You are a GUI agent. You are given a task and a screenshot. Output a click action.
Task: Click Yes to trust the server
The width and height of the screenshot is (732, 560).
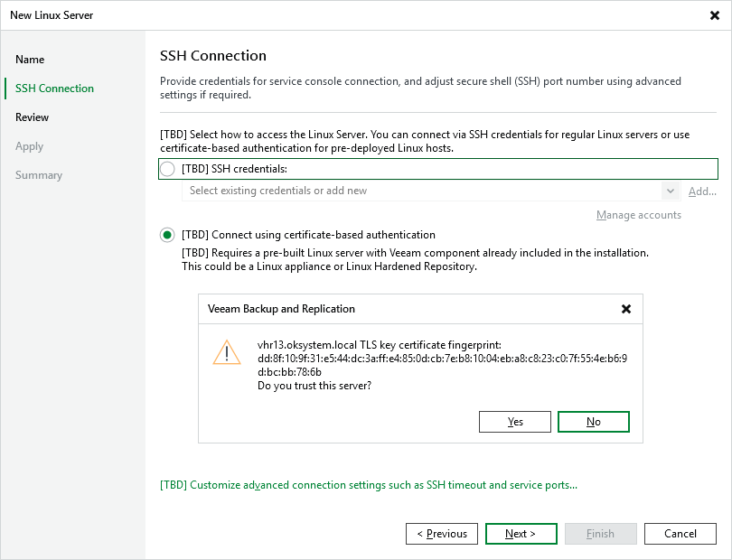point(514,421)
